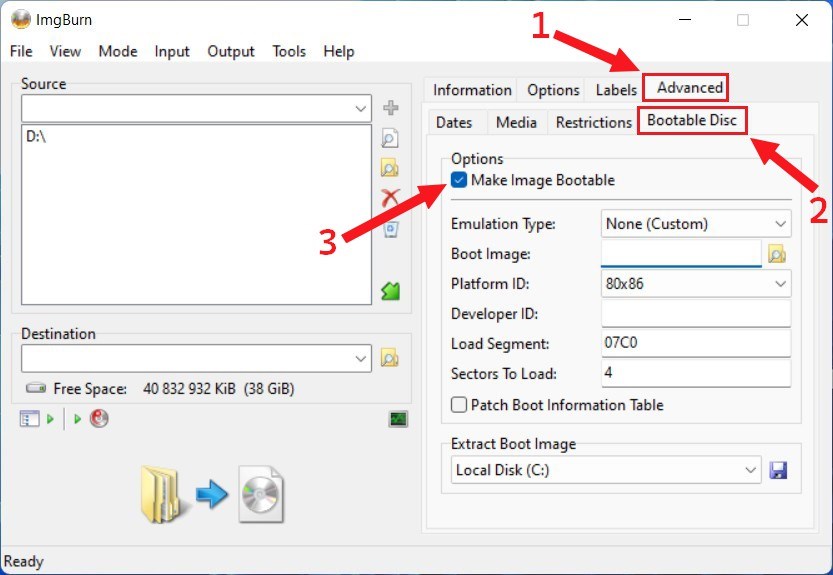Enable Patch Boot Information Table
This screenshot has width=833, height=575.
click(459, 405)
